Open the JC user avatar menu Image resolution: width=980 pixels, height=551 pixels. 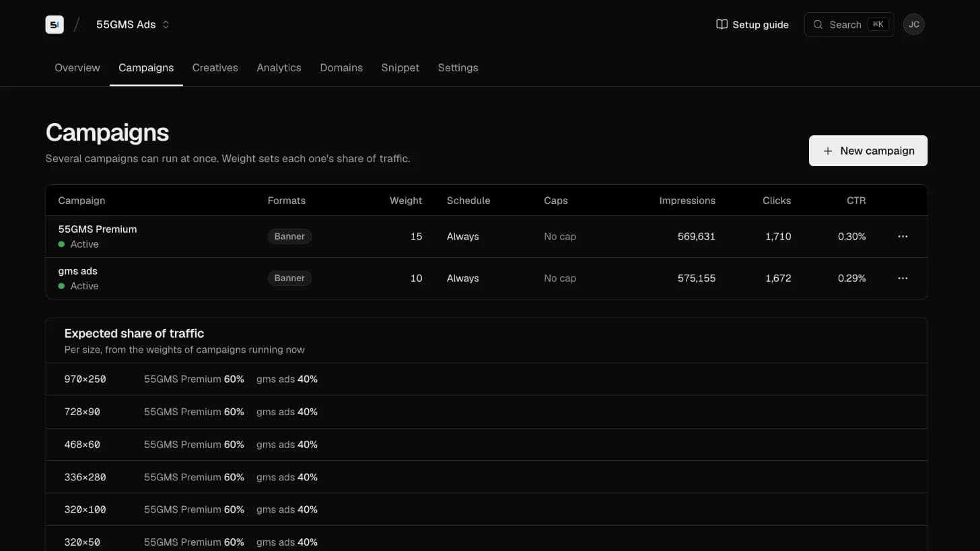913,24
